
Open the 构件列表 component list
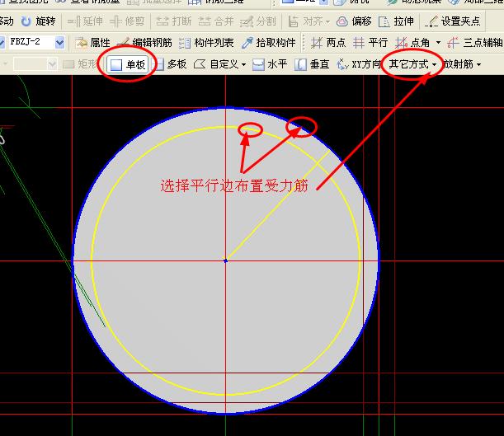206,42
